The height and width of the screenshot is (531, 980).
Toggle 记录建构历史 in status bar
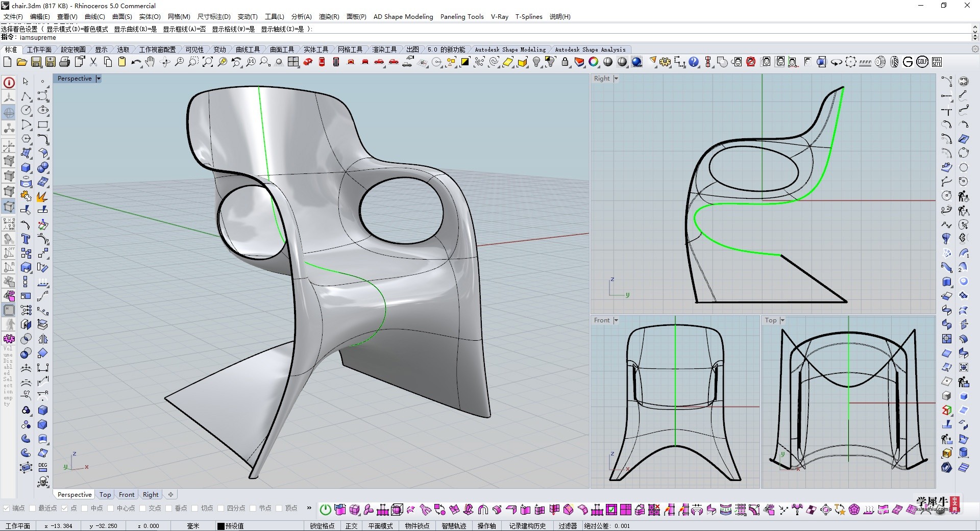point(527,526)
